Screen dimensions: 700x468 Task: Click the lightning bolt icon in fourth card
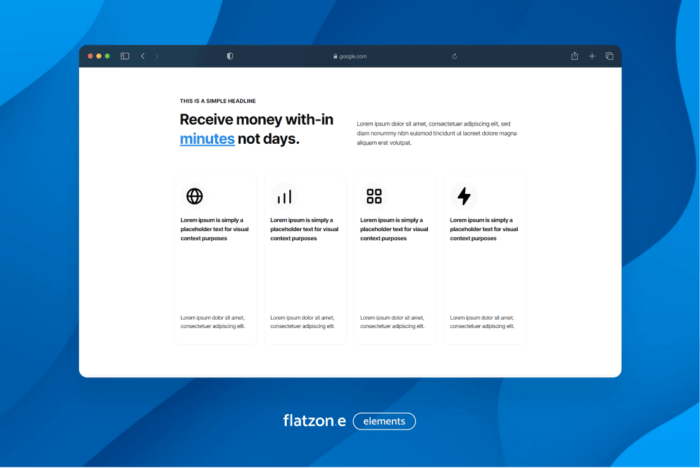464,196
